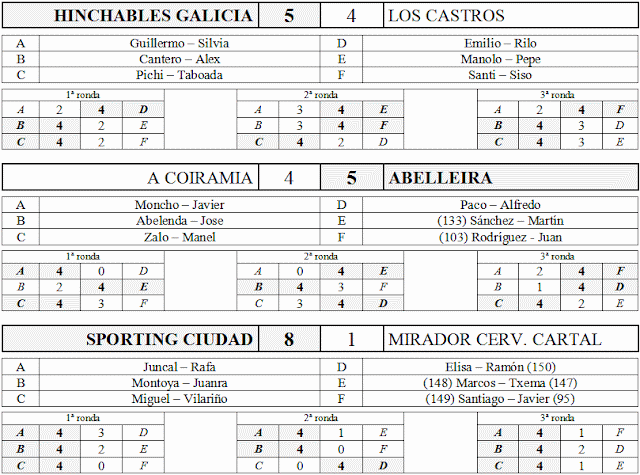Select the (103) Rodríguez - Juan pair entry
Image resolution: width=640 pixels, height=475 pixels.
(500, 237)
